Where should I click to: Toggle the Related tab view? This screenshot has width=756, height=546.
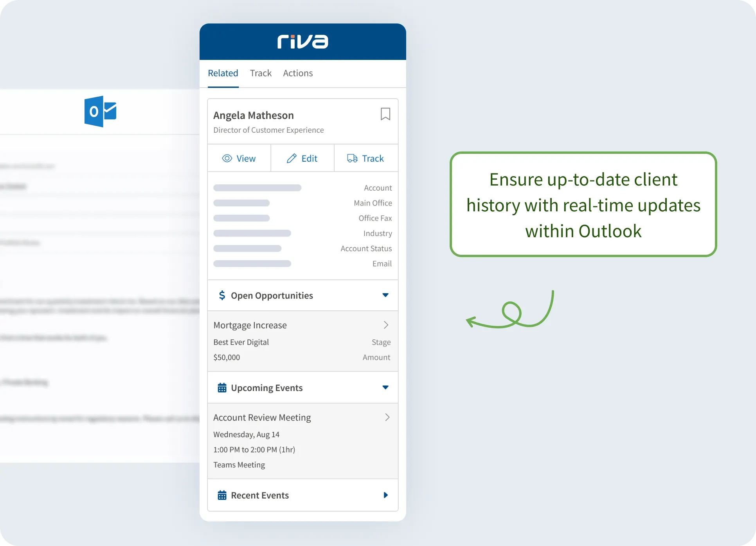click(x=223, y=73)
